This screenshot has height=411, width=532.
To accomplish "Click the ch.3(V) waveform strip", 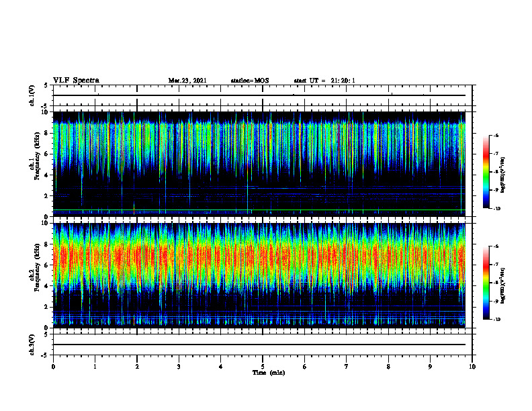I will pos(263,345).
